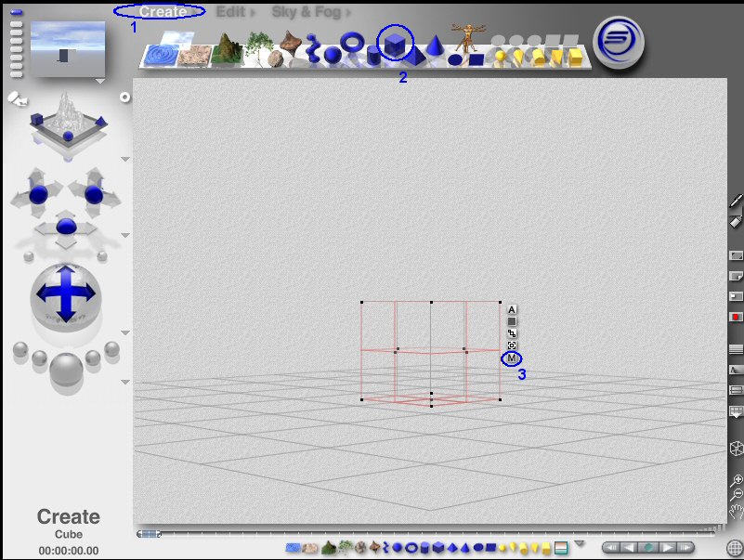This screenshot has width=744, height=560.
Task: Click the globe icon in bottom corner
Action: tap(734, 548)
